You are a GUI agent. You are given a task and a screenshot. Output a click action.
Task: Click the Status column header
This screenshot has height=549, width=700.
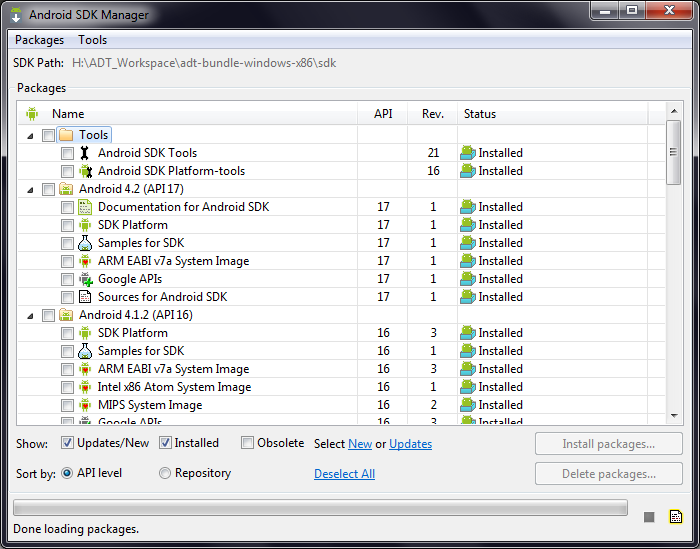tap(553, 114)
